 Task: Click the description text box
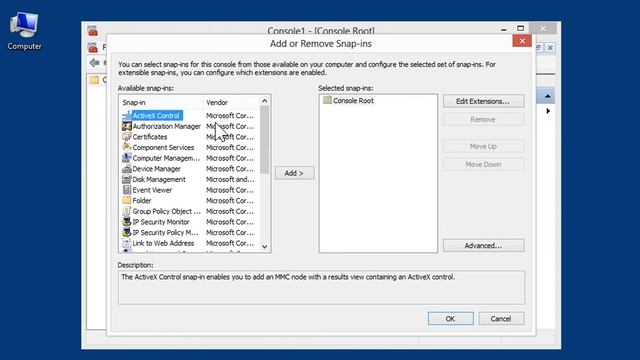321,287
